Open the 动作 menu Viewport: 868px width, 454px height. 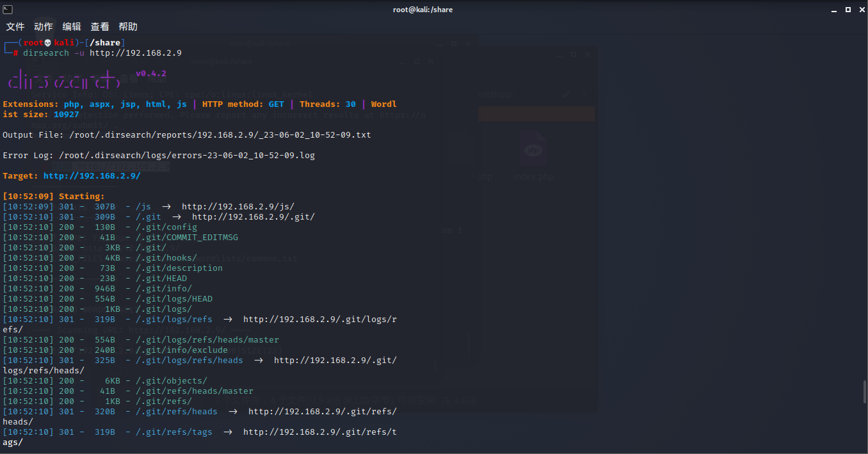tap(44, 27)
